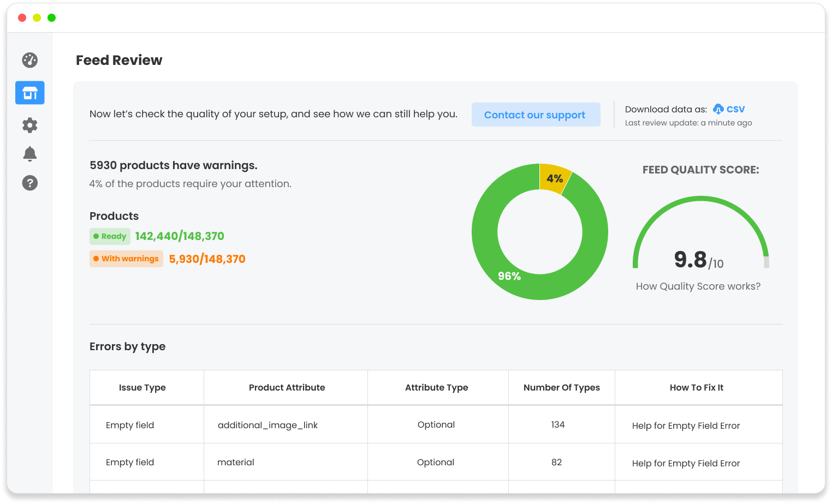The width and height of the screenshot is (832, 504).
Task: Click the 5930 products have warnings heading
Action: 173,165
